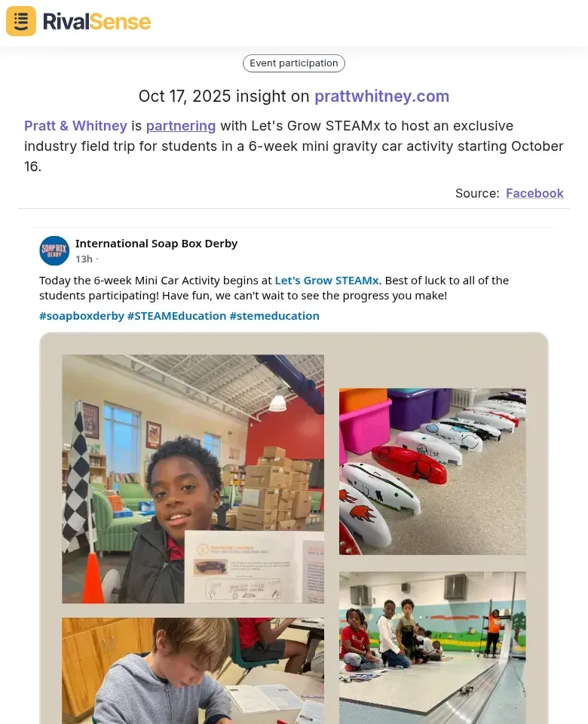The image size is (588, 724).
Task: Open photo of kids by race track
Action: coord(433,648)
